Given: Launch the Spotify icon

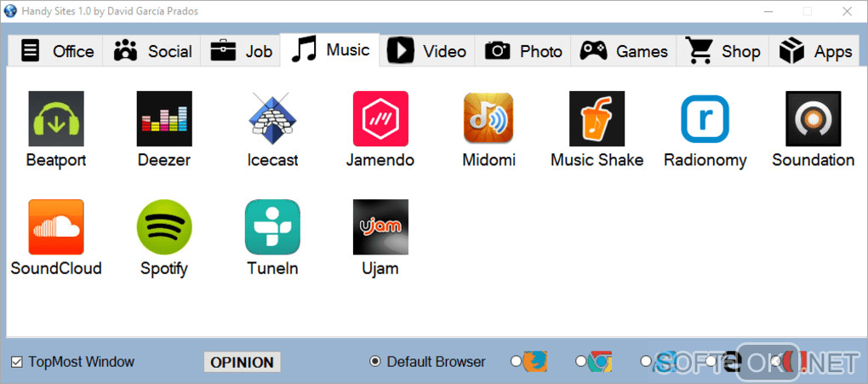Looking at the screenshot, I should pos(164,227).
